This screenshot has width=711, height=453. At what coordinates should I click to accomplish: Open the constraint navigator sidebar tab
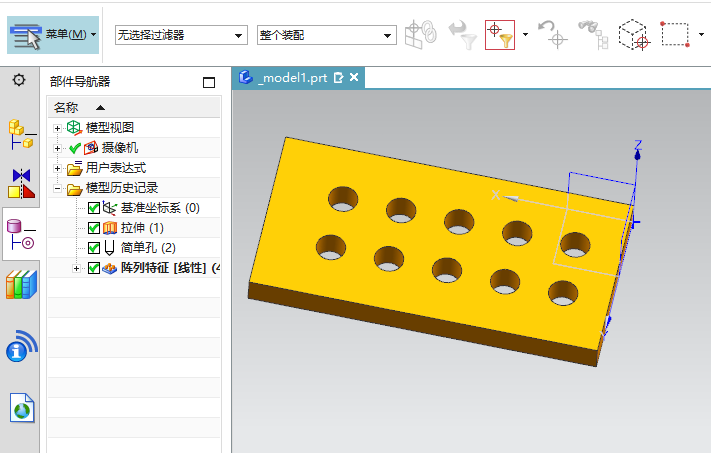(21, 184)
